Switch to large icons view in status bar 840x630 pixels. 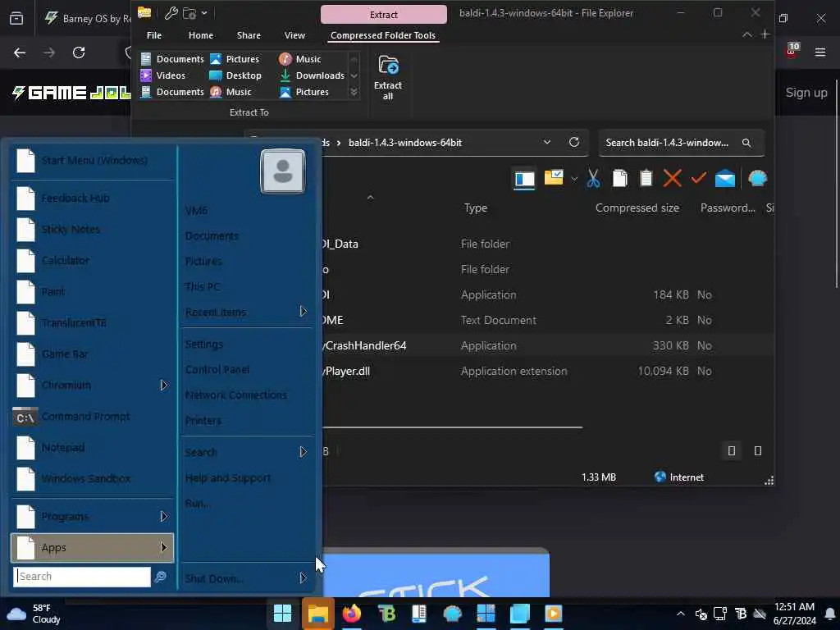[757, 450]
